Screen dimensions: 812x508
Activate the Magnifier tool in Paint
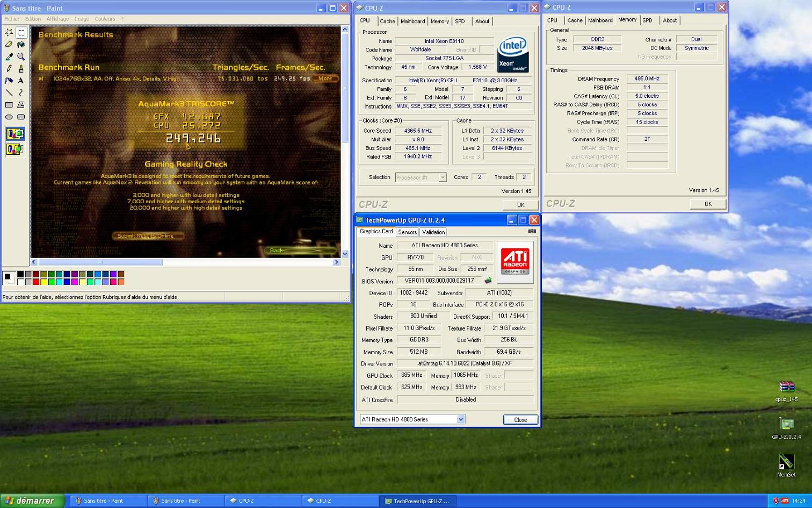[x=21, y=56]
